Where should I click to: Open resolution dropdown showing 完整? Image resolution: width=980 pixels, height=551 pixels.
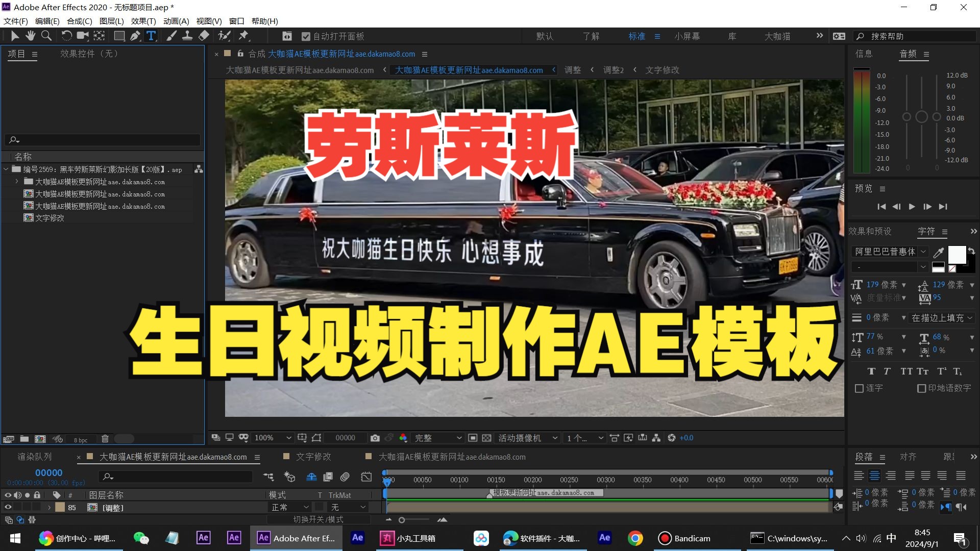pos(438,438)
